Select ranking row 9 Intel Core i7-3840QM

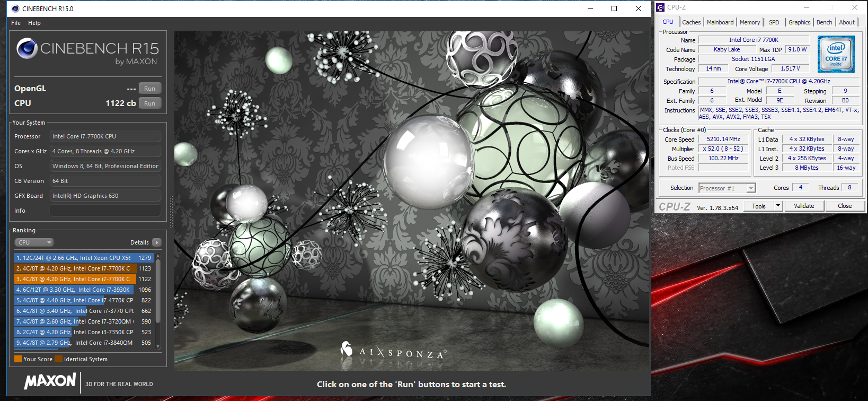(x=84, y=343)
